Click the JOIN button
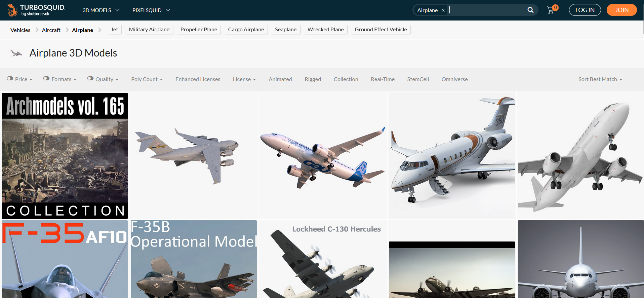Viewport: 644px width, 298px height. click(622, 10)
